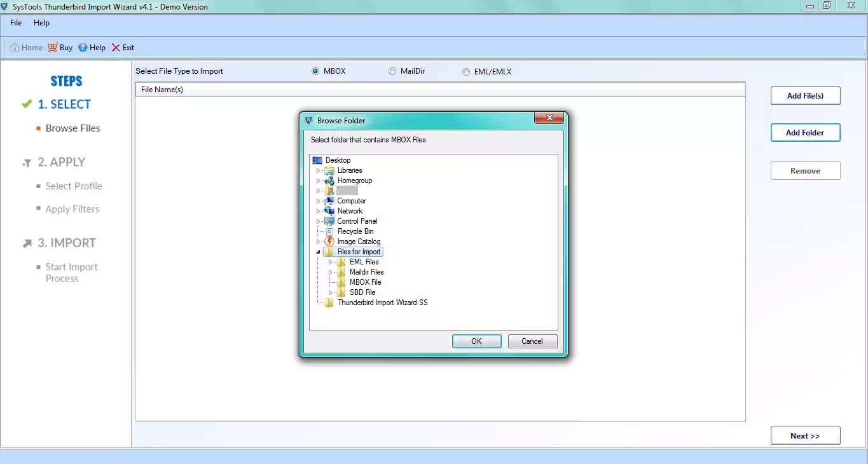
Task: Click the '1. SELECT' step heading
Action: (64, 104)
